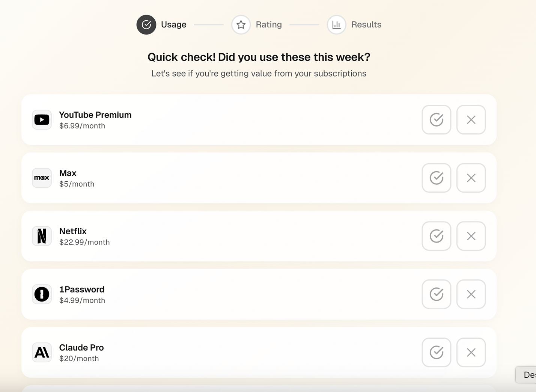Mark Claude Pro as not used

(471, 353)
